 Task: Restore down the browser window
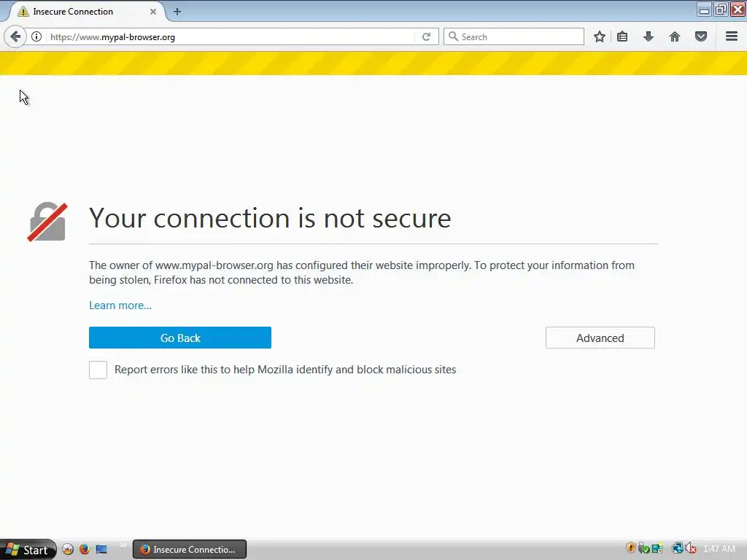point(721,9)
